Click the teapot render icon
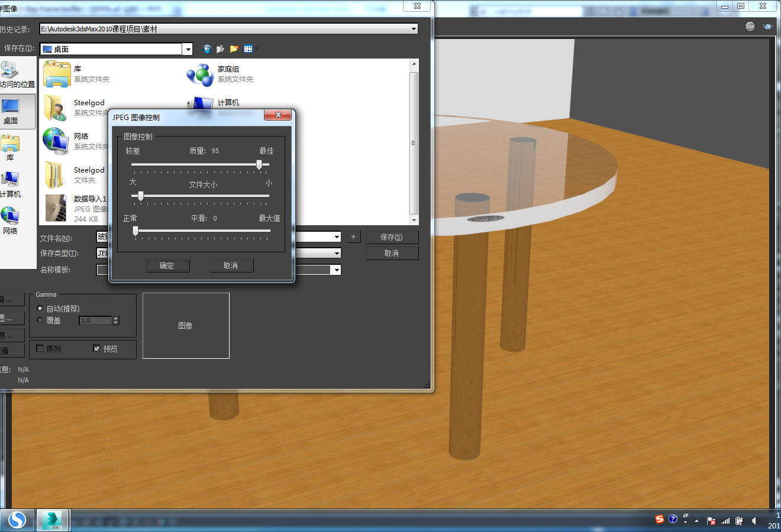This screenshot has height=532, width=781. click(x=767, y=27)
